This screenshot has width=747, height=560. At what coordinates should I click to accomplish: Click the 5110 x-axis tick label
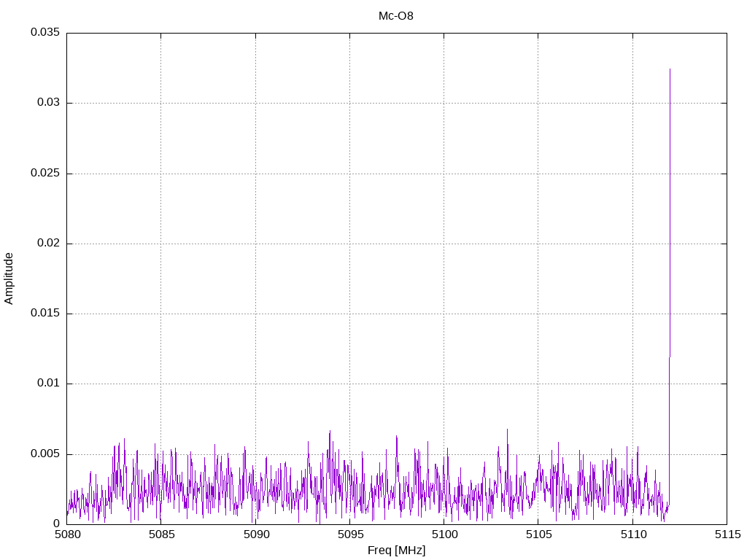(x=632, y=535)
